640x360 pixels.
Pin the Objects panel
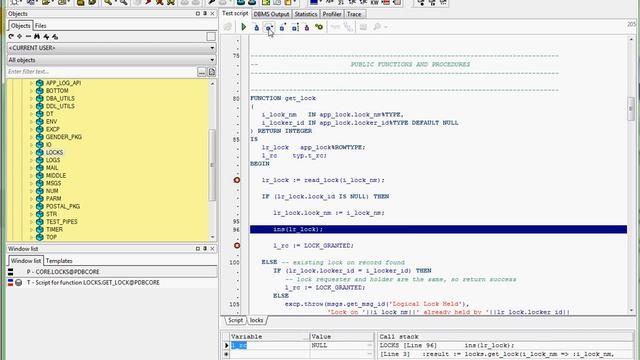coord(205,13)
